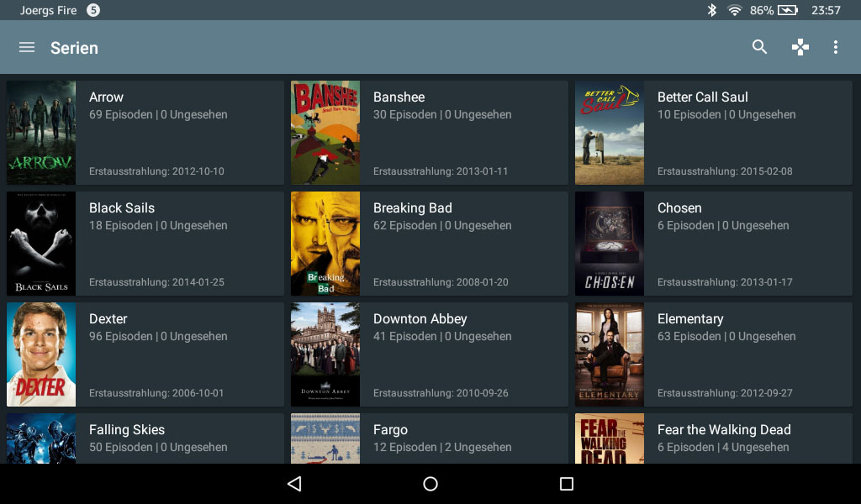Click 'Erstausstrahlung: 2012-10-10' on Arrow card
The image size is (861, 504).
156,171
